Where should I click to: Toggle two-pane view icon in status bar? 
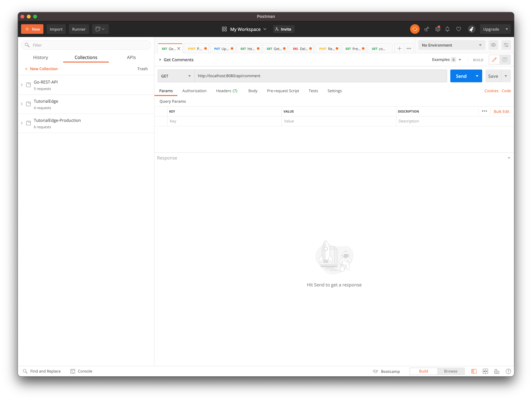pyautogui.click(x=485, y=371)
